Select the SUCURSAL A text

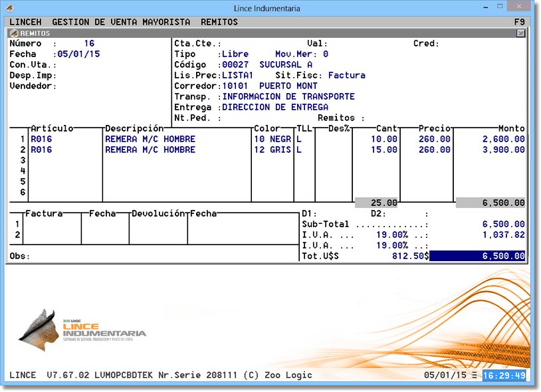(286, 65)
